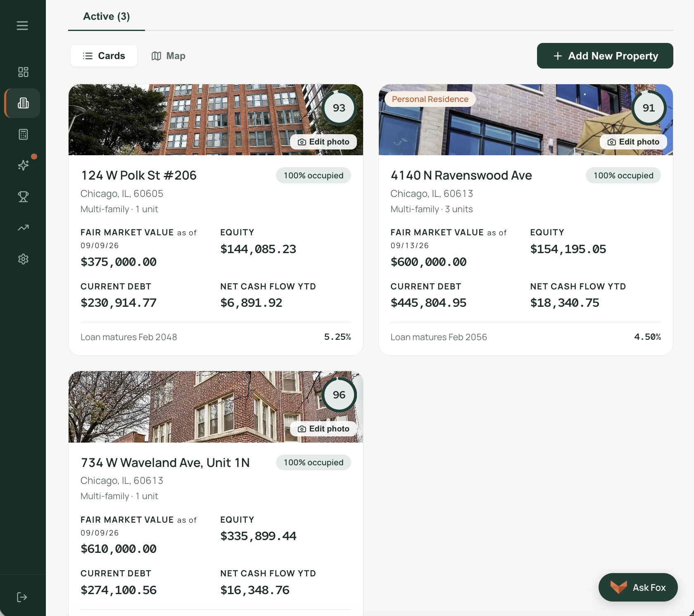Open the trending chart icon in sidebar
The image size is (694, 616).
coord(23,227)
